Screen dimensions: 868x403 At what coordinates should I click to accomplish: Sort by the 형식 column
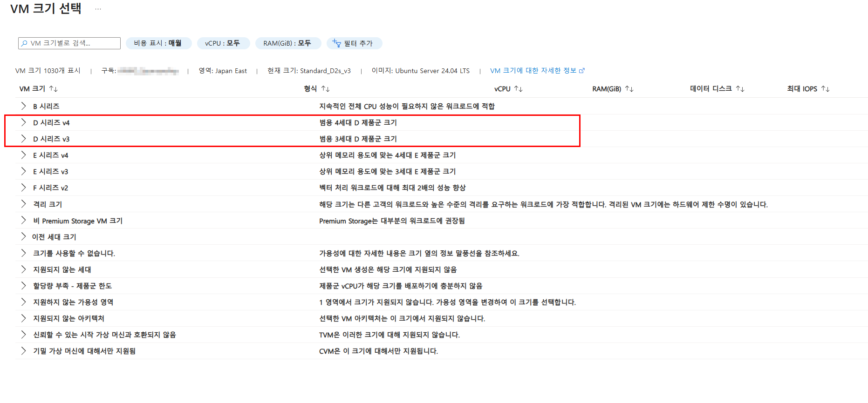[x=317, y=88]
